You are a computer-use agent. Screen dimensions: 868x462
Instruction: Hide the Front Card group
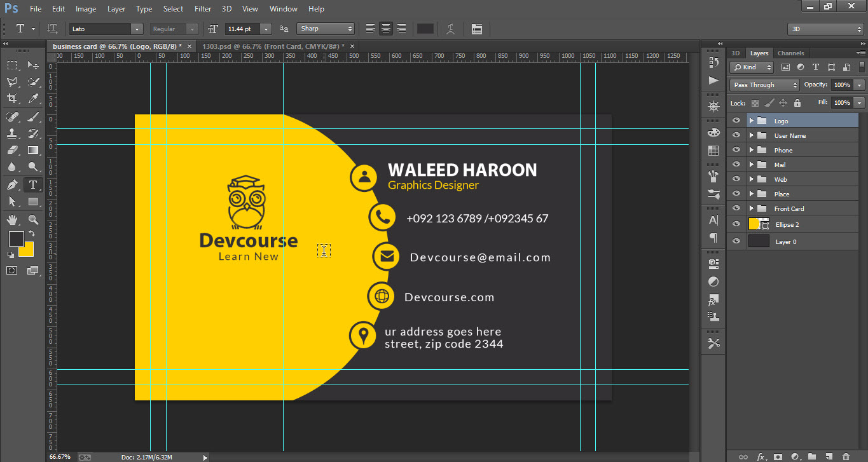[x=736, y=208]
